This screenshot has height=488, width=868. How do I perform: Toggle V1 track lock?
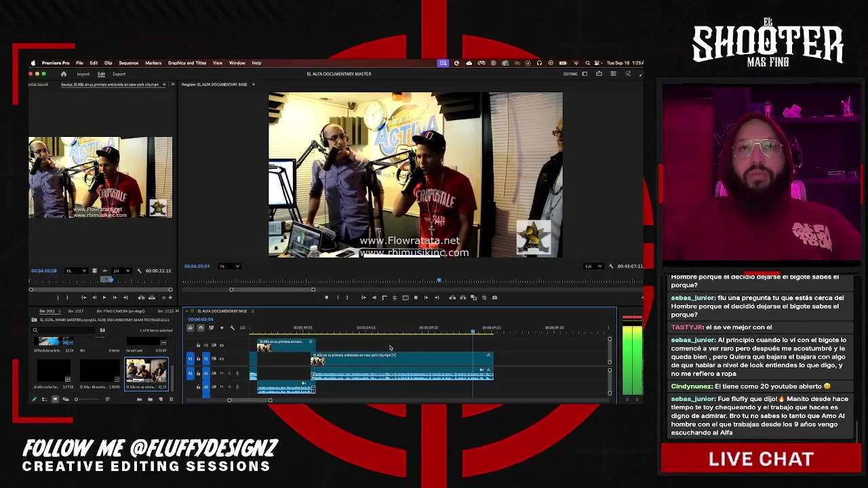[x=198, y=359]
